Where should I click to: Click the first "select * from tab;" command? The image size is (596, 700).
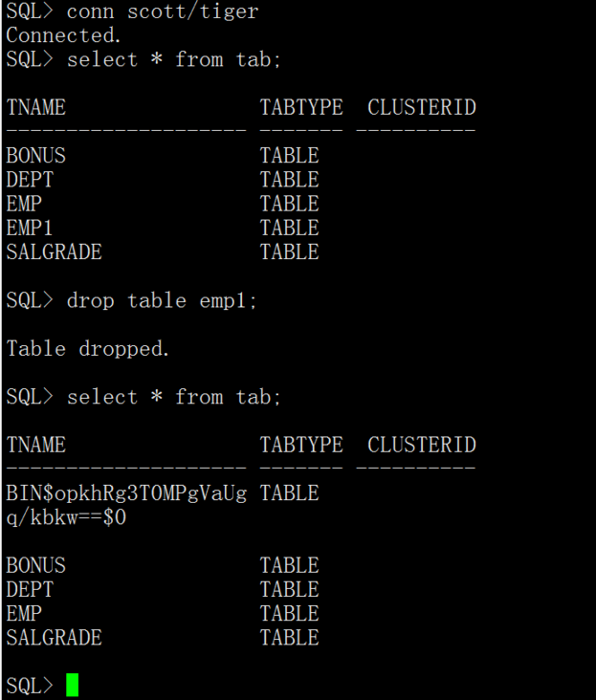coord(174,59)
